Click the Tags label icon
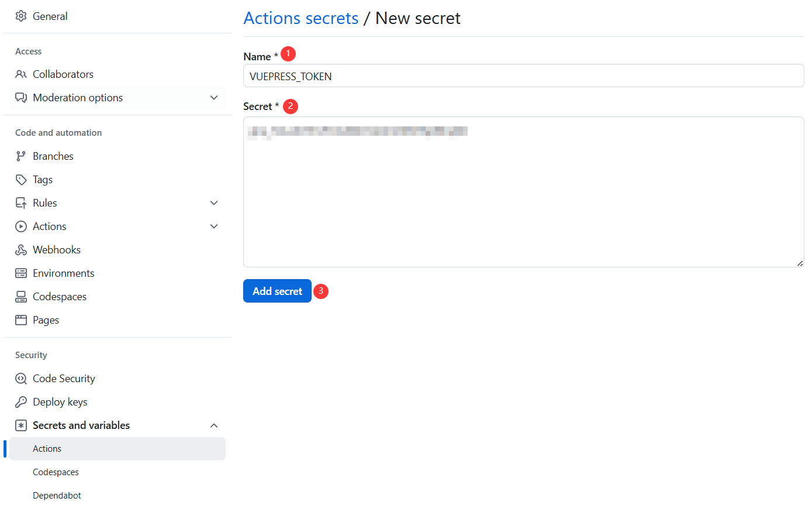The image size is (812, 505). point(21,180)
